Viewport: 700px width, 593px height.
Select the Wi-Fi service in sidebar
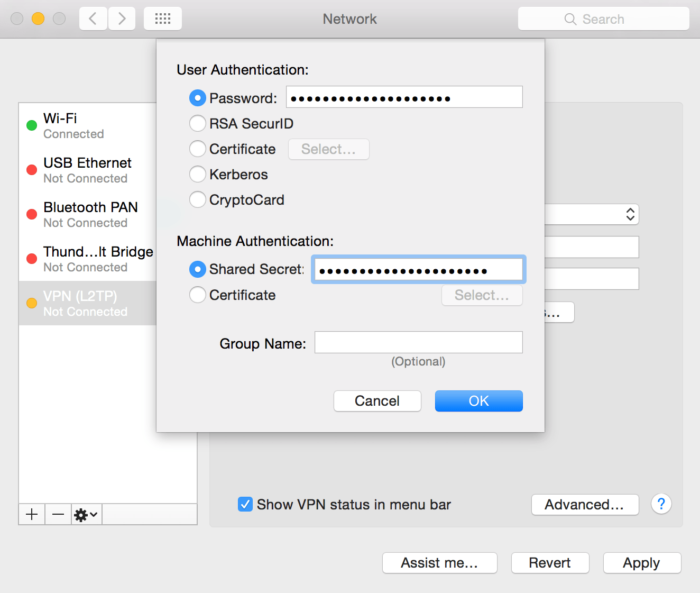[60, 125]
